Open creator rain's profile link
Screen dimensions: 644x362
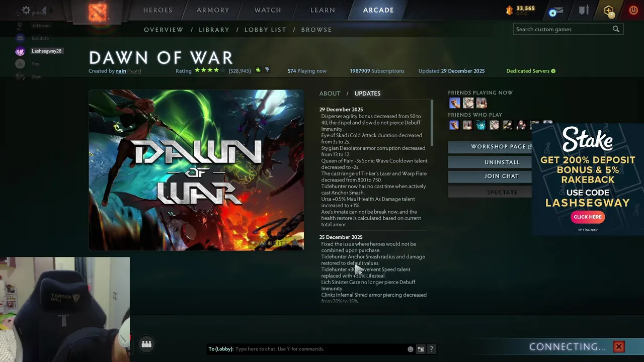pyautogui.click(x=121, y=71)
